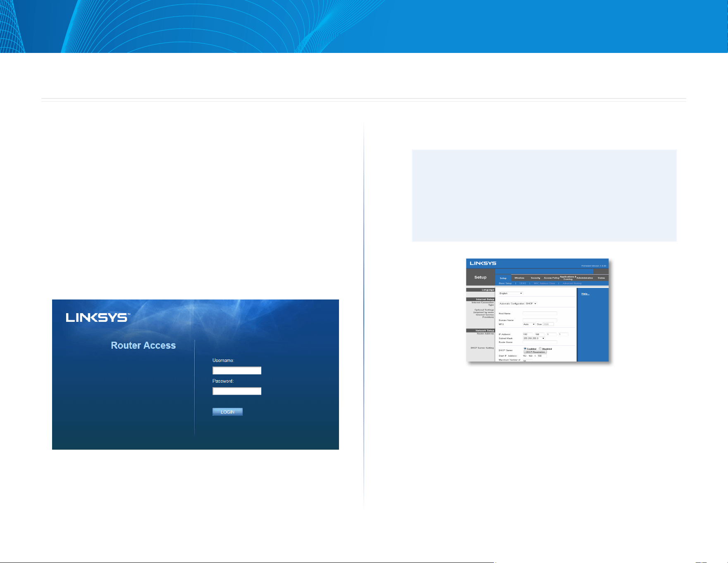This screenshot has height=563, width=728.
Task: Select the DDNS sub-tab
Action: 523,283
